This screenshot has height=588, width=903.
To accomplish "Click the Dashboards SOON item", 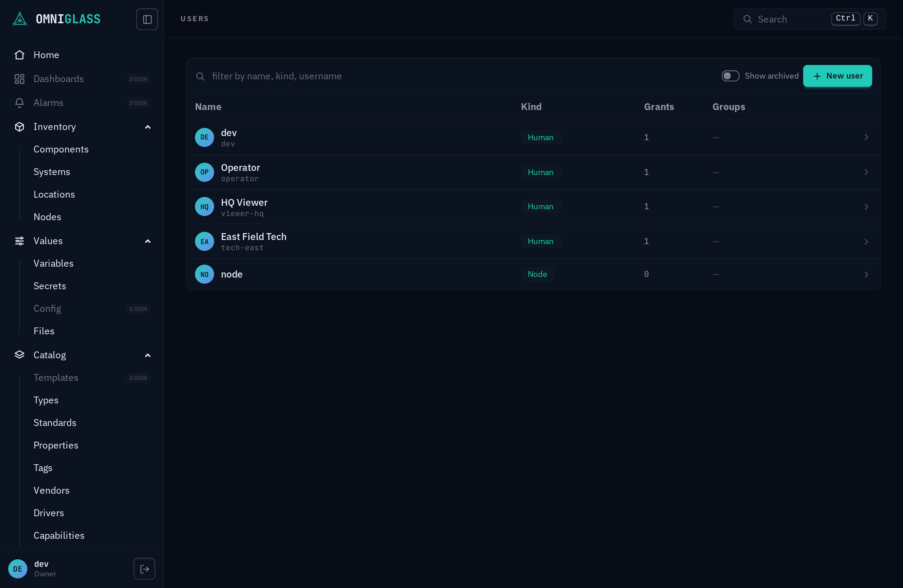I will click(82, 79).
